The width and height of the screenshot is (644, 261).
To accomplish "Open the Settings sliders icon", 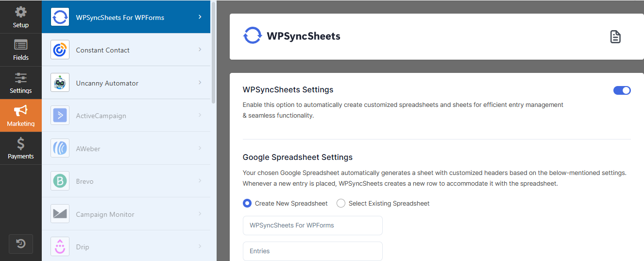I will [20, 78].
